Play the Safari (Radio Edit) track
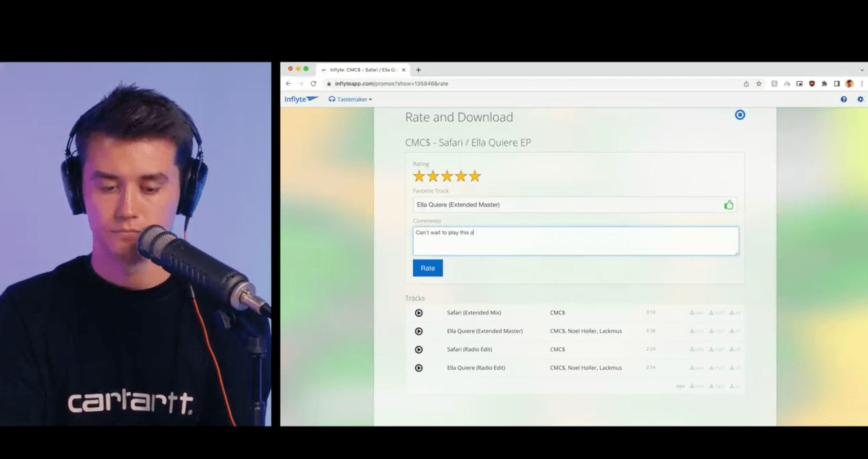The width and height of the screenshot is (868, 459). pos(419,350)
